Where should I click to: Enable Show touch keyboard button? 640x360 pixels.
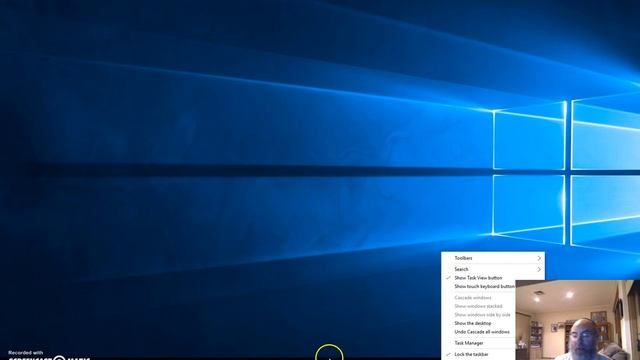coord(479,287)
